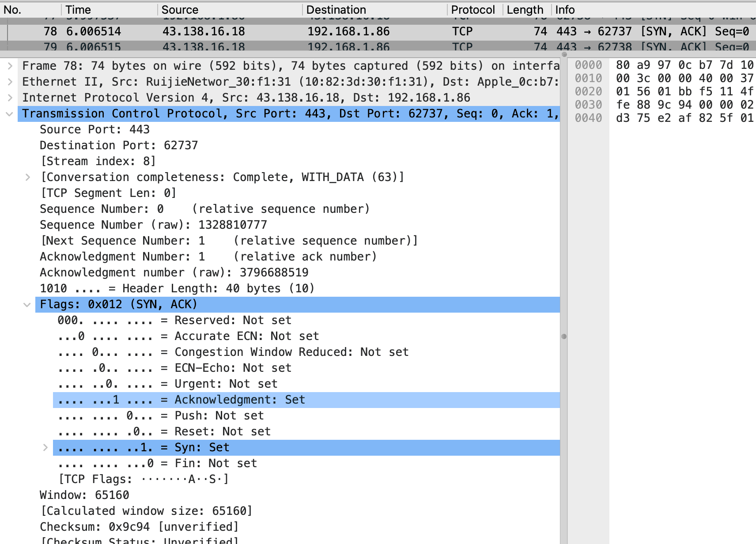This screenshot has height=544, width=756.
Task: Sort packets by the Time column
Action: [109, 10]
